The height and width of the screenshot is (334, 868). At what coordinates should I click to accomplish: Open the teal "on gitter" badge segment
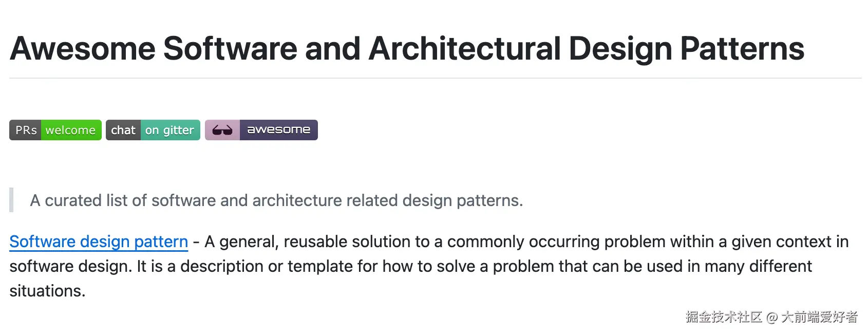(x=170, y=130)
